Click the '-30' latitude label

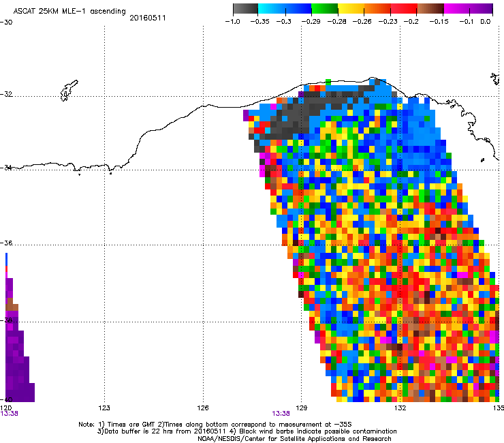coord(6,22)
